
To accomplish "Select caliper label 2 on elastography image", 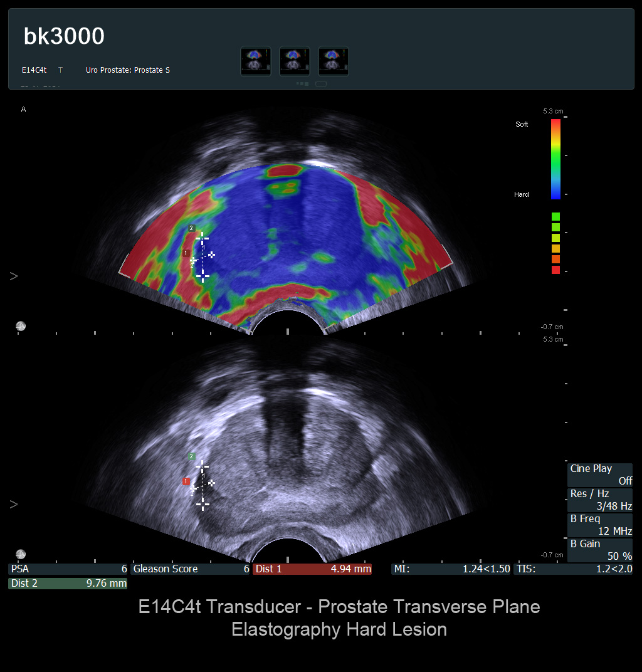I will point(191,228).
